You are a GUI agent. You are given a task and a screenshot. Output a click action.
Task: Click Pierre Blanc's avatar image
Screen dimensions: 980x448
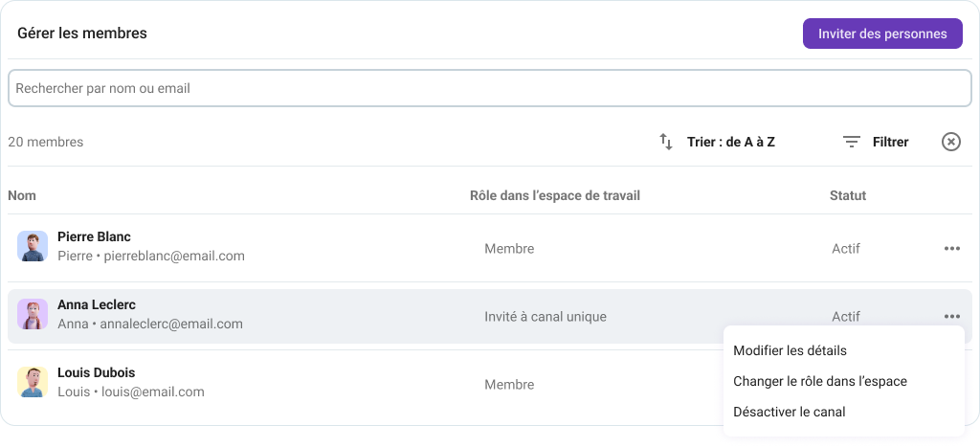[x=33, y=247]
